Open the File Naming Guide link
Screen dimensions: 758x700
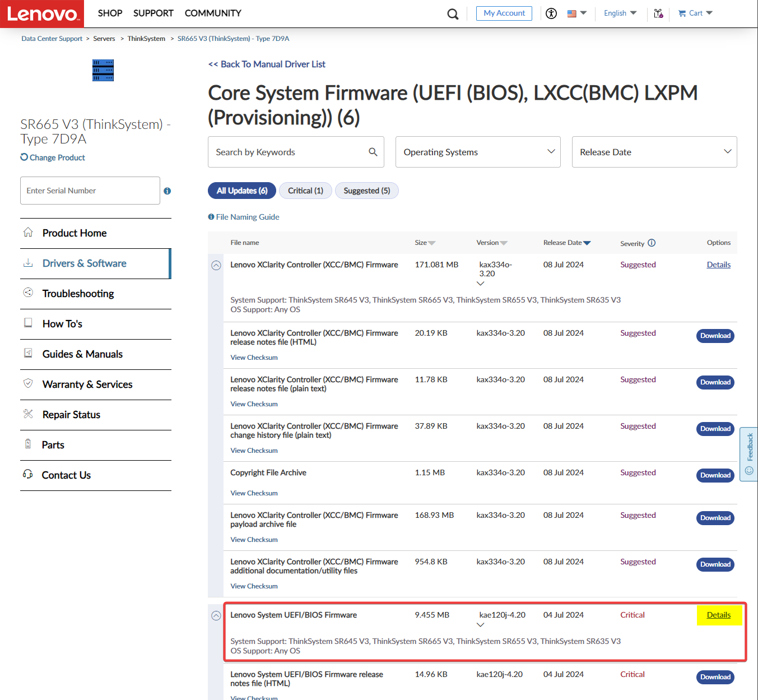[x=248, y=217]
